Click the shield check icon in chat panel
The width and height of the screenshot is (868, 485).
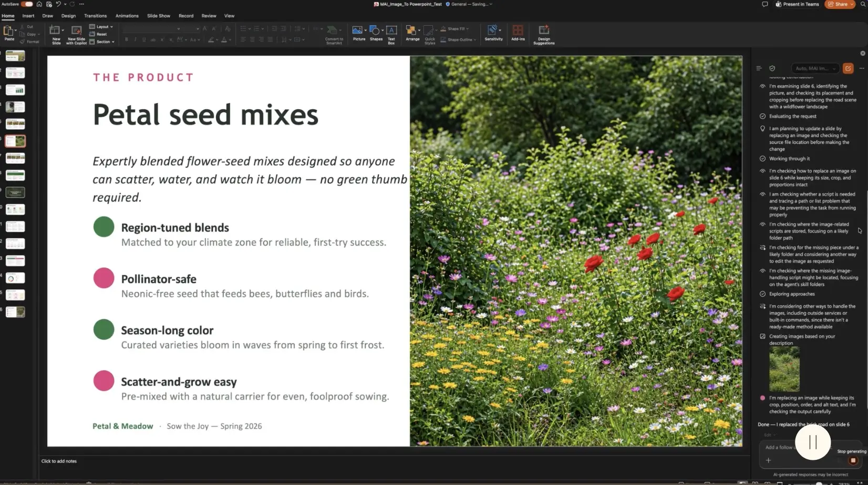coord(772,68)
